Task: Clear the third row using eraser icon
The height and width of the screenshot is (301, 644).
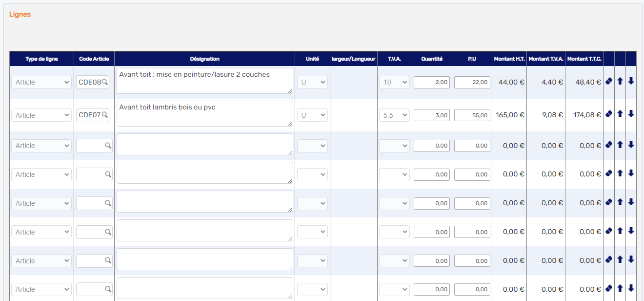Action: 608,145
